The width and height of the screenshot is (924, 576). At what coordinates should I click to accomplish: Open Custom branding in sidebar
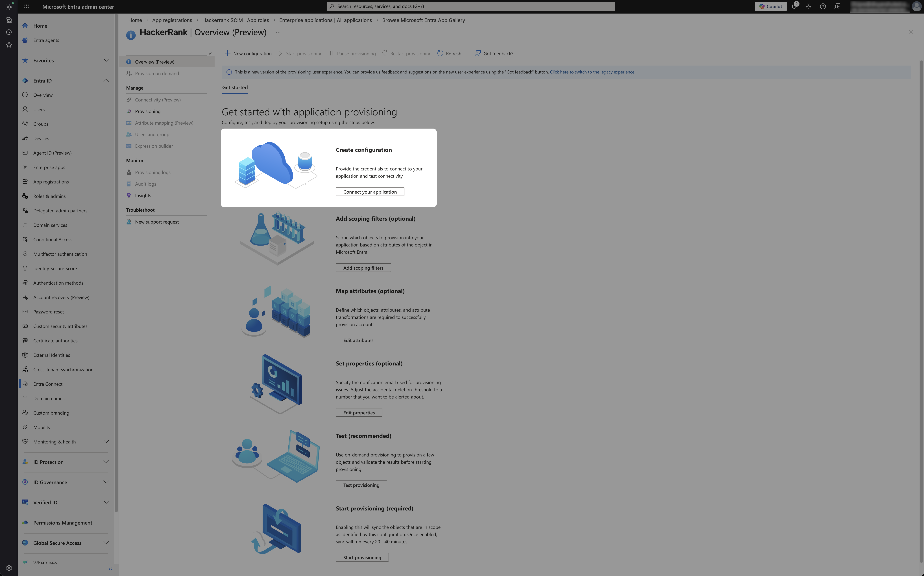click(51, 413)
